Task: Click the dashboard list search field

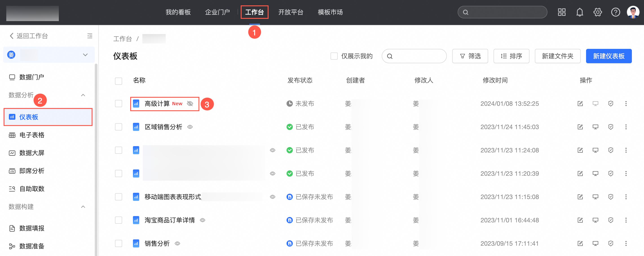Action: pyautogui.click(x=417, y=56)
